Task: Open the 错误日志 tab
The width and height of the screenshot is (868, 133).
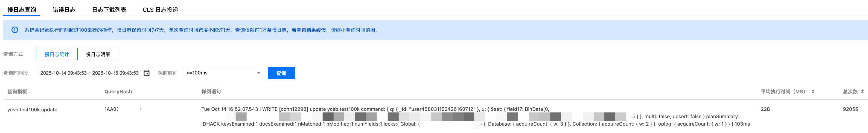Action: (64, 10)
